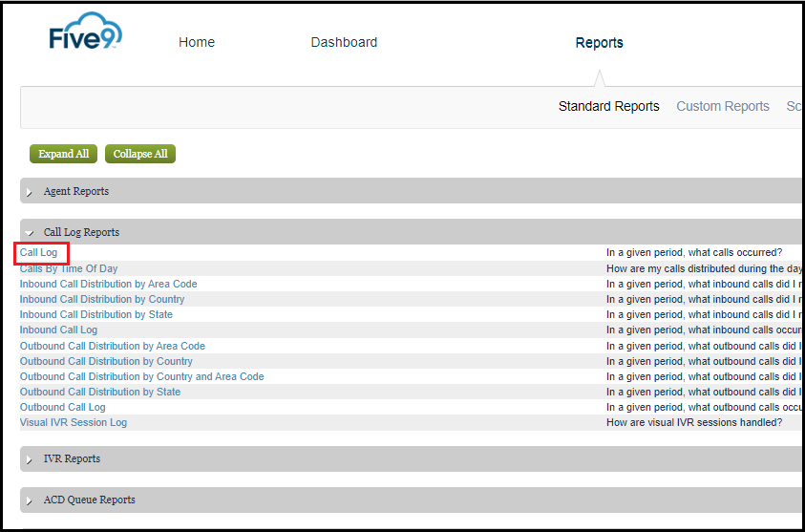Collapse the Call Log Reports section arrow
The width and height of the screenshot is (805, 532).
[x=30, y=233]
